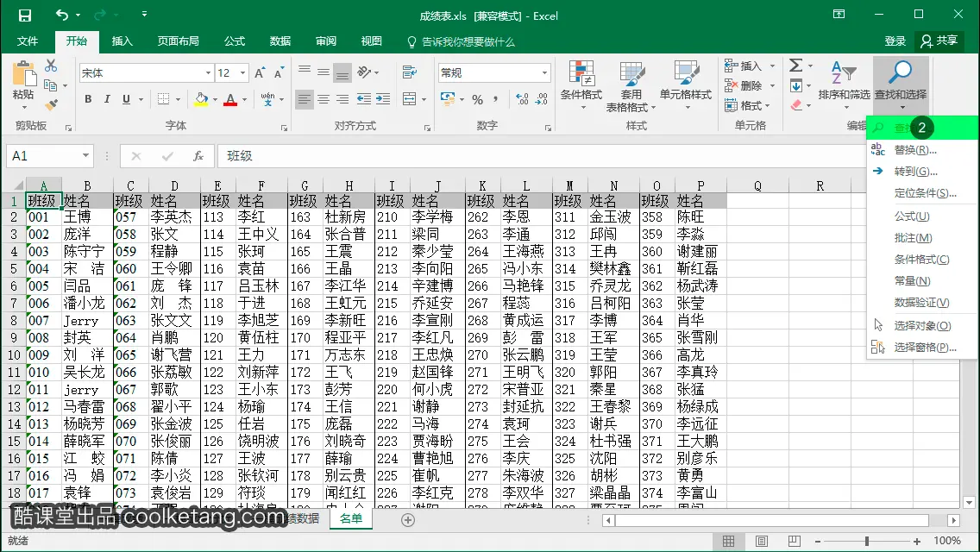Open Format as Table 套用表格格式

(631, 86)
